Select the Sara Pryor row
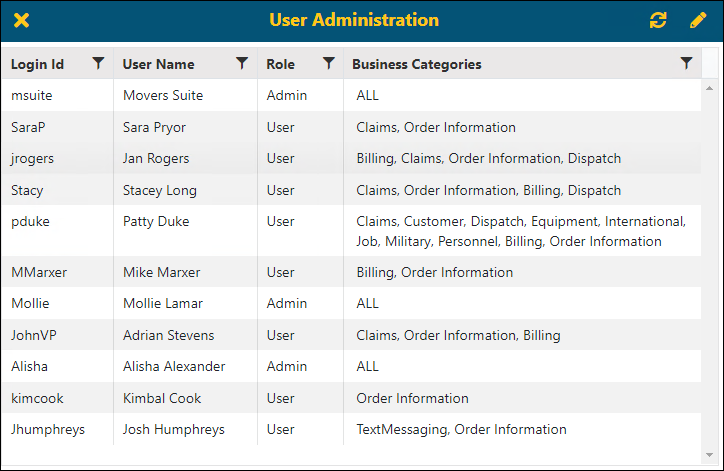 click(154, 127)
